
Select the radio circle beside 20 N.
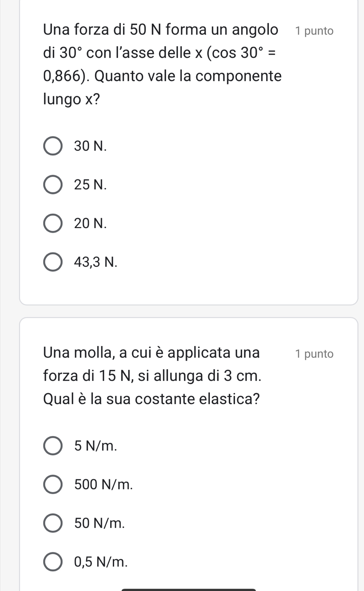coord(53,223)
